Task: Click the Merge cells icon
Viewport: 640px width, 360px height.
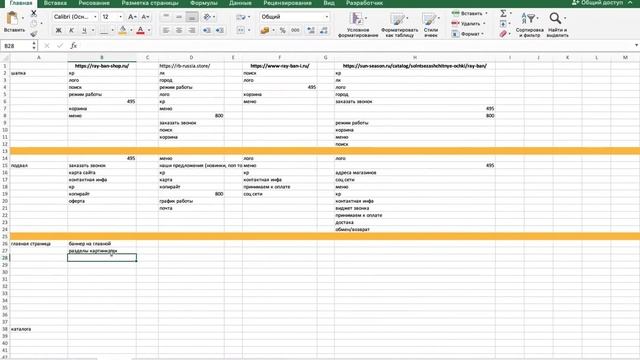Action: coord(241,31)
